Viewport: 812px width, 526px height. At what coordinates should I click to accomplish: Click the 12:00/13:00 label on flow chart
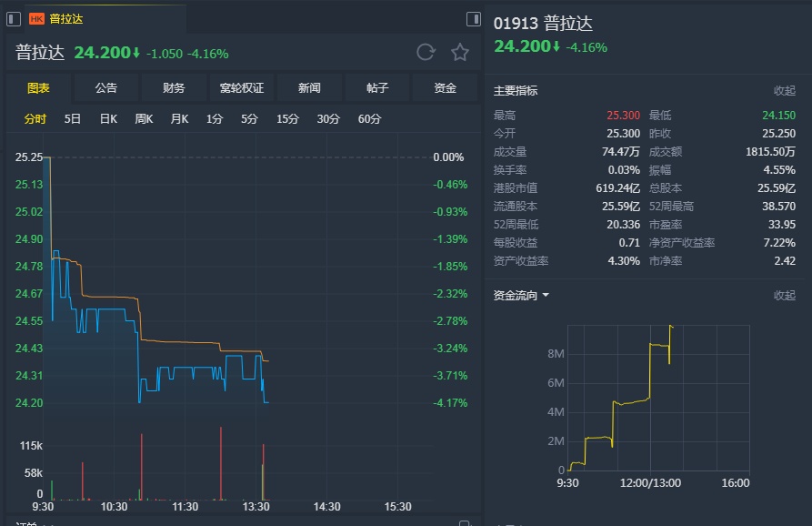tap(650, 483)
